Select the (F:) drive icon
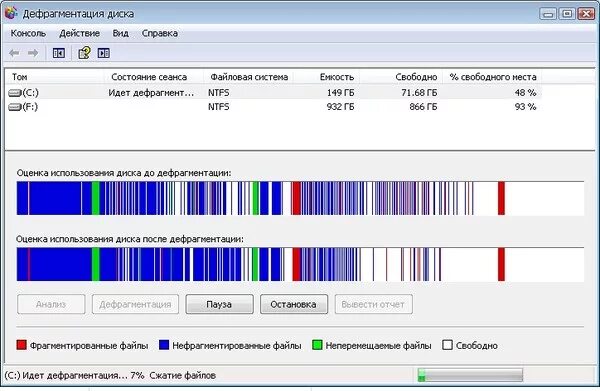This screenshot has height=391, width=600. (x=15, y=107)
